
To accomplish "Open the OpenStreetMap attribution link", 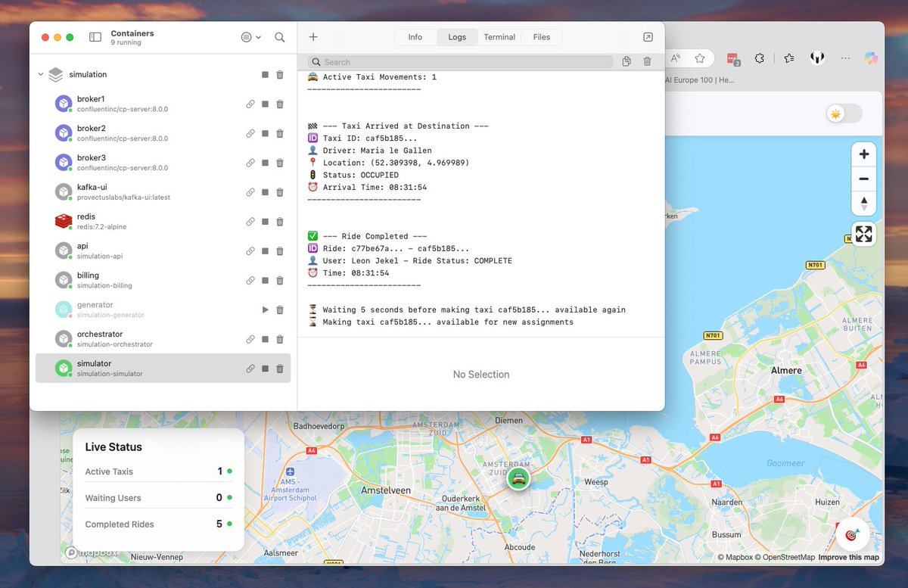I will [785, 558].
